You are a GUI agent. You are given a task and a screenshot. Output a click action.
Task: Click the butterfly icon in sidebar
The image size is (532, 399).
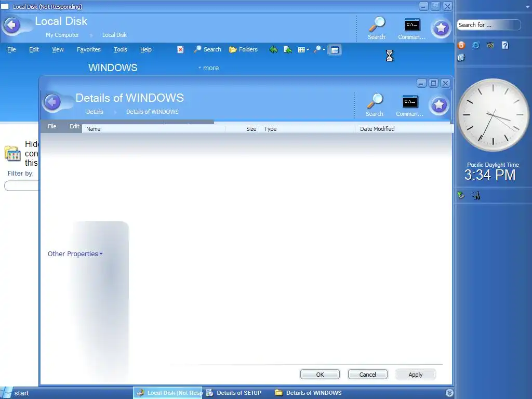490,45
